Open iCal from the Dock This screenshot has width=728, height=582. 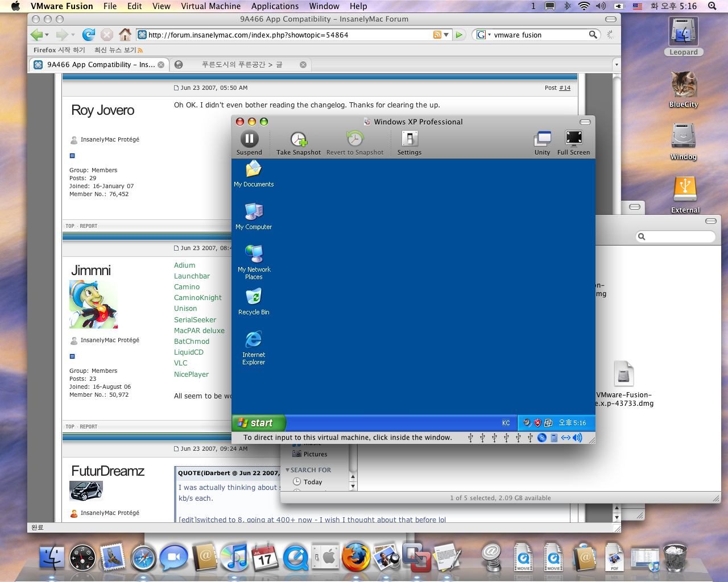coord(265,558)
